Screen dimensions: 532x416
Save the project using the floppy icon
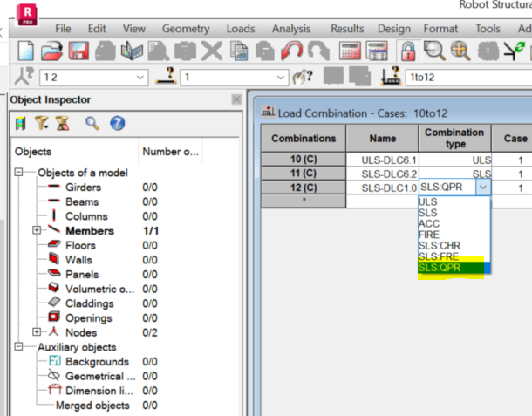point(78,51)
